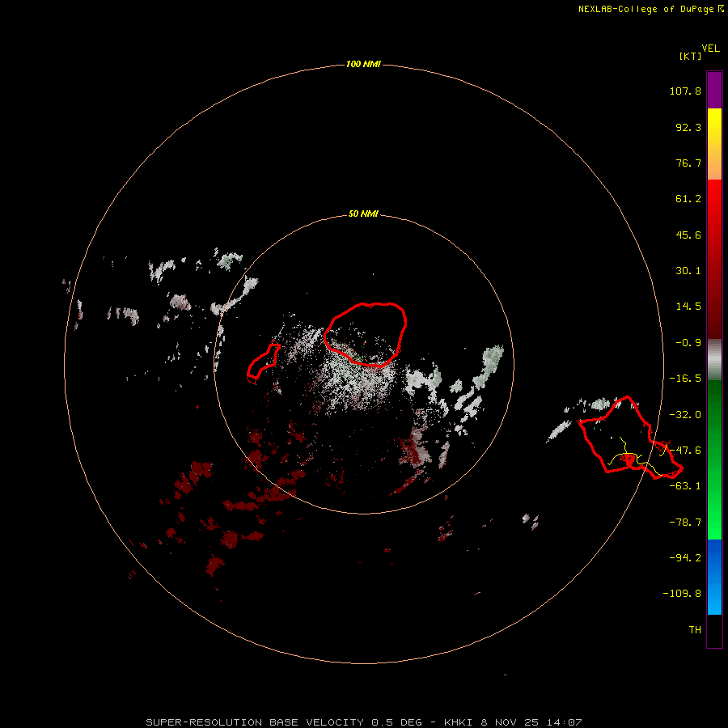
Task: Click the 107.8 legend value
Action: click(x=685, y=91)
